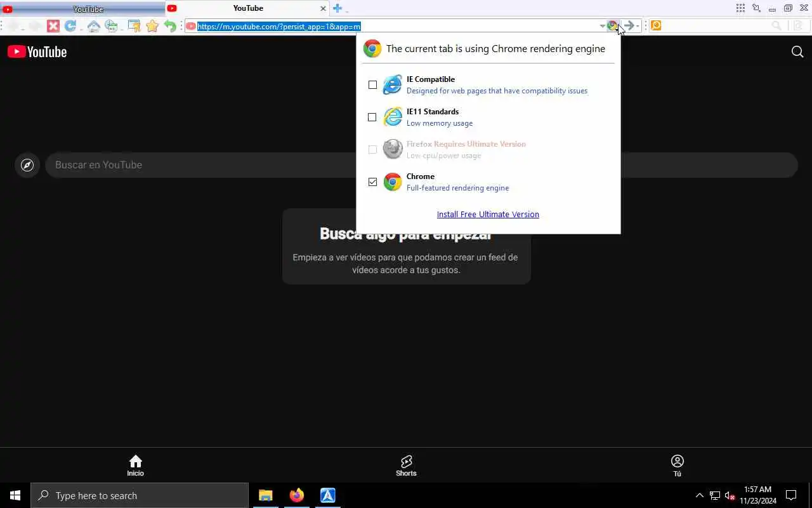The width and height of the screenshot is (812, 508).
Task: Click the Windows Type here to search box
Action: click(x=140, y=495)
